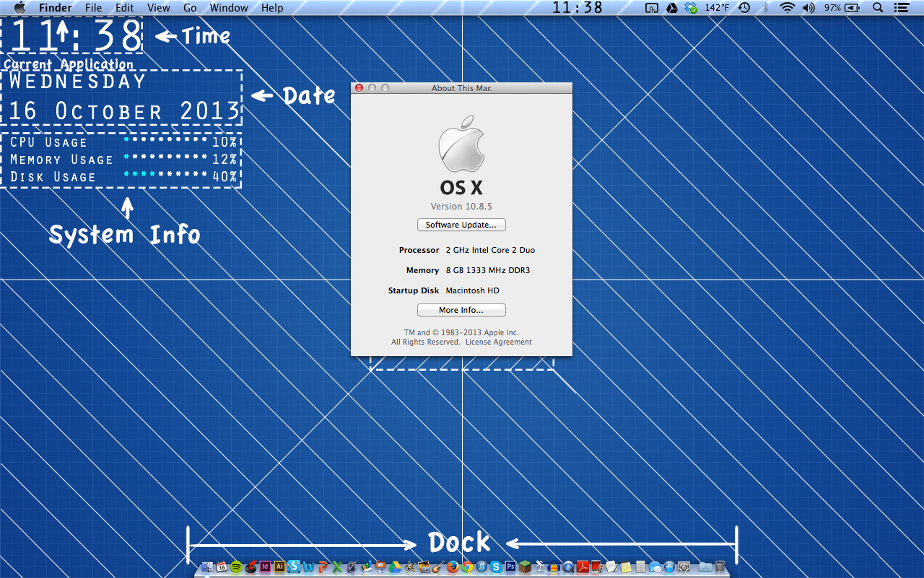Click the 142°F temperature readout

pos(717,8)
